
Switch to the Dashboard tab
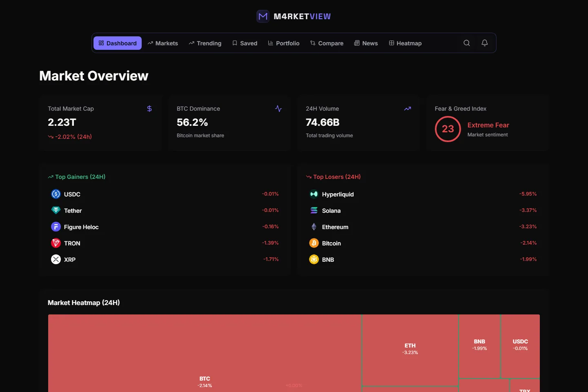click(118, 43)
